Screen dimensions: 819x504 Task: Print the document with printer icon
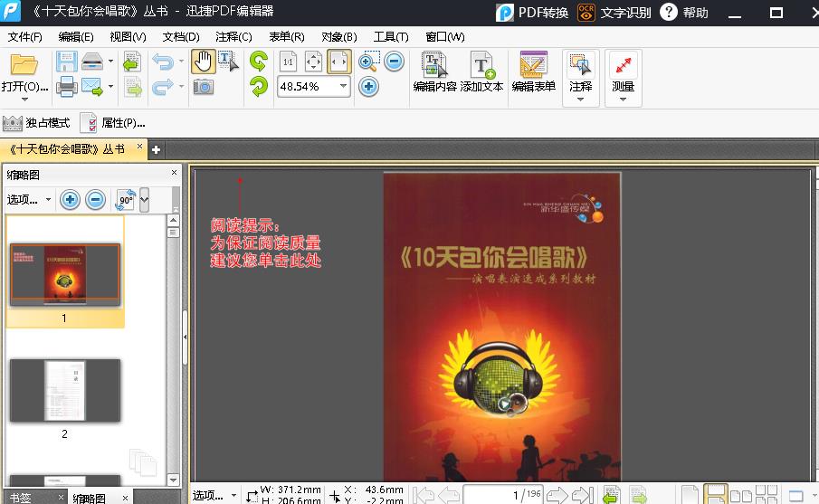click(x=67, y=86)
